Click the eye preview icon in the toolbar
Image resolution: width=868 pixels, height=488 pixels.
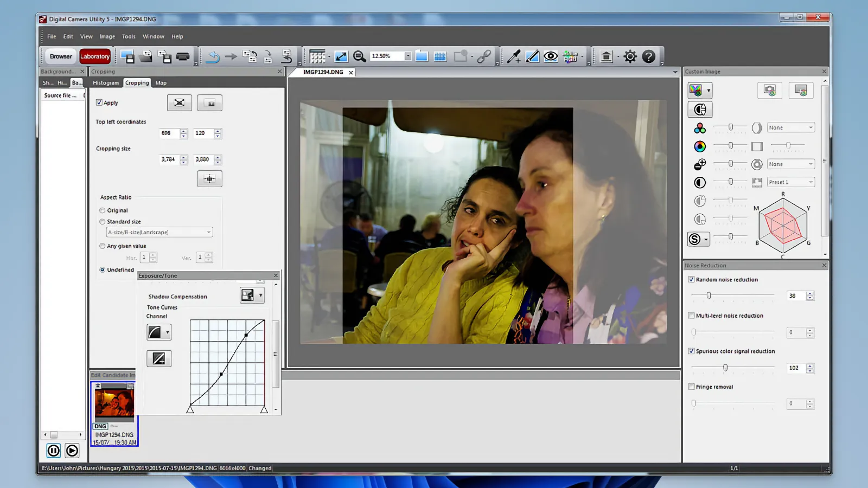tap(550, 56)
